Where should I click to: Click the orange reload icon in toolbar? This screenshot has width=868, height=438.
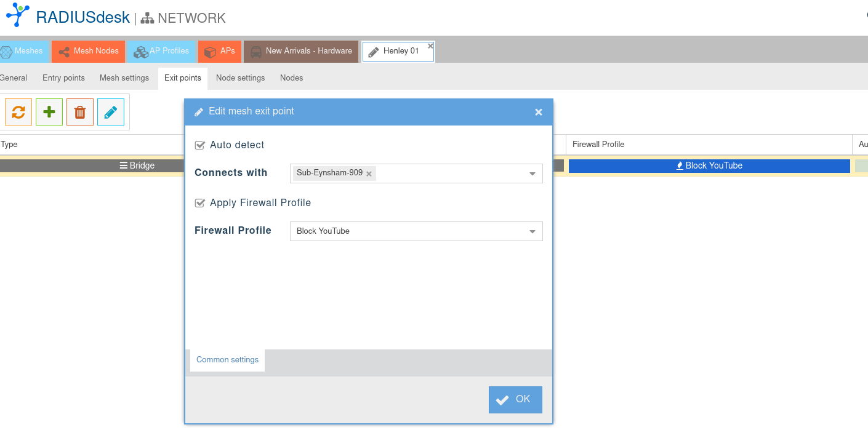click(18, 112)
